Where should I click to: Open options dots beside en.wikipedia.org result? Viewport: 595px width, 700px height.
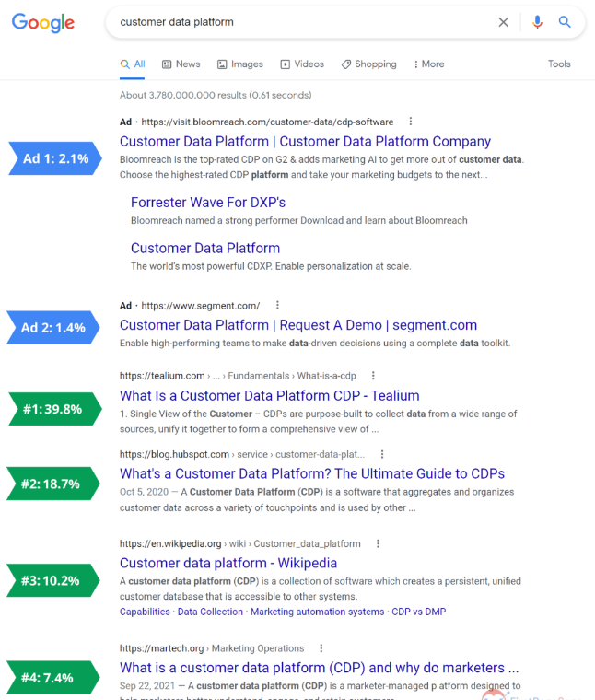point(378,543)
